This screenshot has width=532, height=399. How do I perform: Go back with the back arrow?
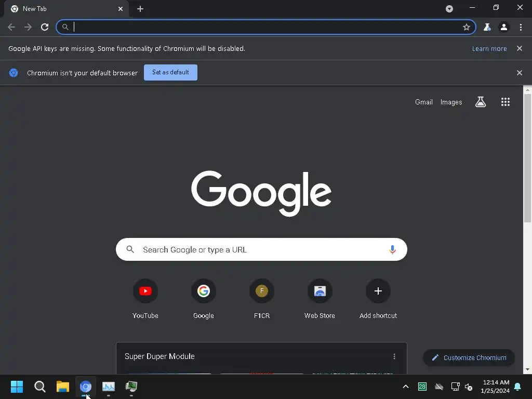11,27
